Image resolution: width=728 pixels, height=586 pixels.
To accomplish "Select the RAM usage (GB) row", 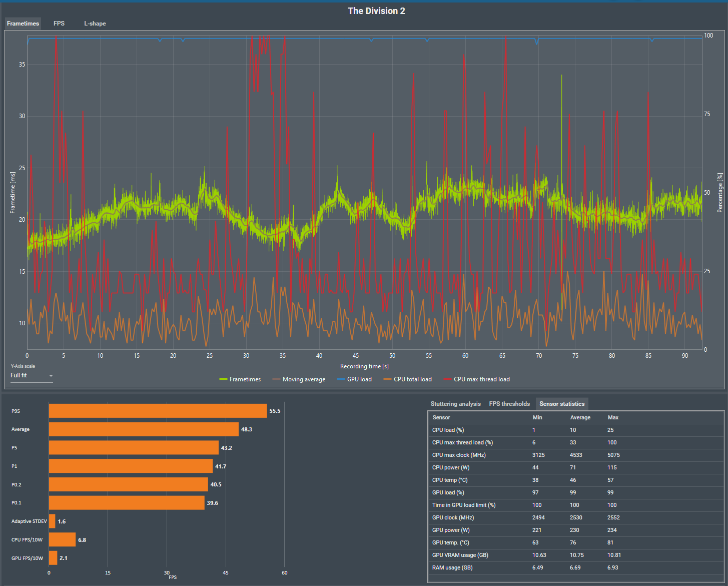I will pos(576,567).
